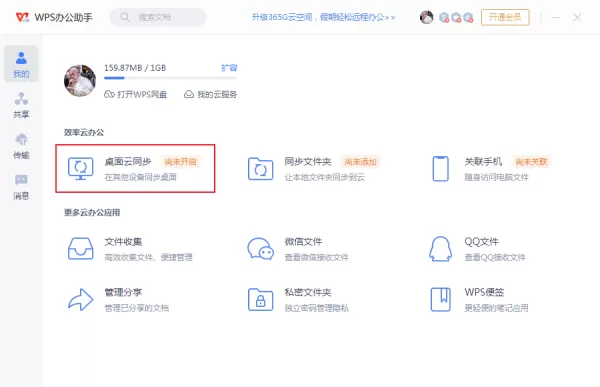Click the WPS logo icon
This screenshot has width=600, height=387.
22,17
